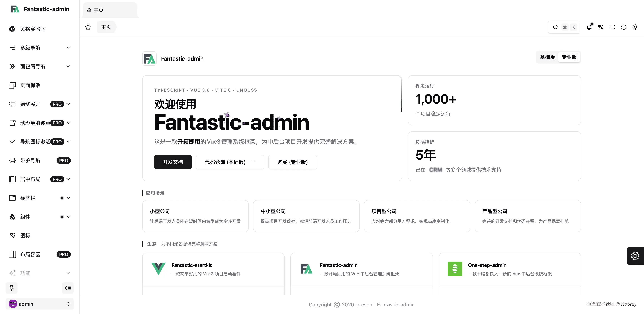Screen dimensions: 644x314
Task: Click the 开发文档 button
Action: (173, 162)
